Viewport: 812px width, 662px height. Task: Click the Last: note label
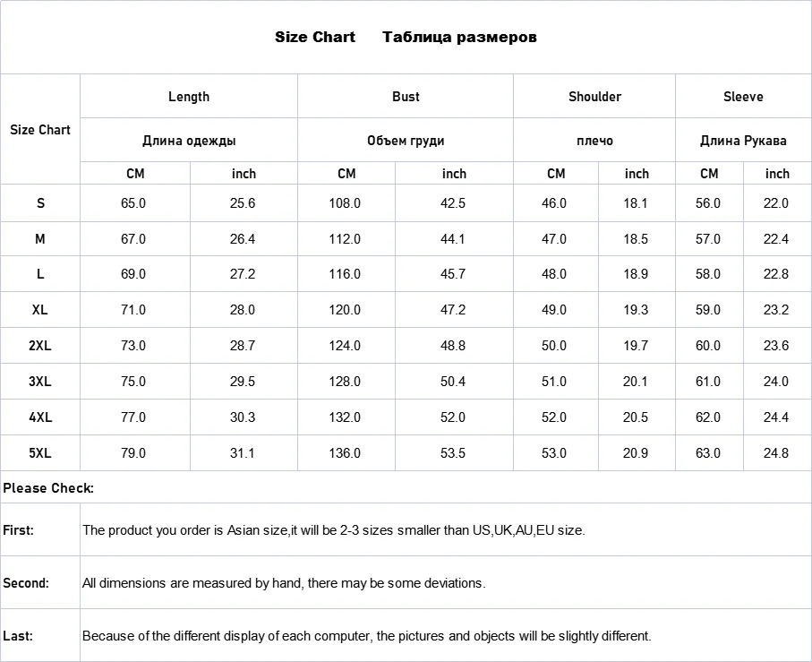pos(18,636)
